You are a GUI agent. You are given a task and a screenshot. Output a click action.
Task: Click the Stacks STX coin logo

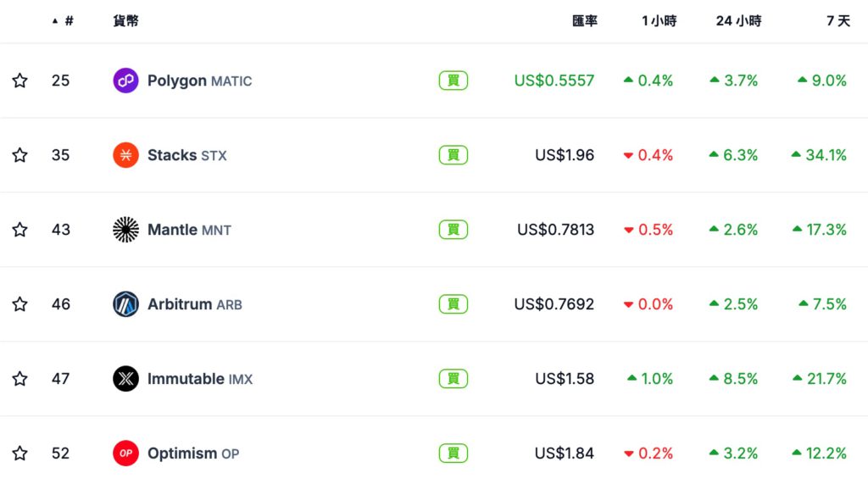coord(125,155)
